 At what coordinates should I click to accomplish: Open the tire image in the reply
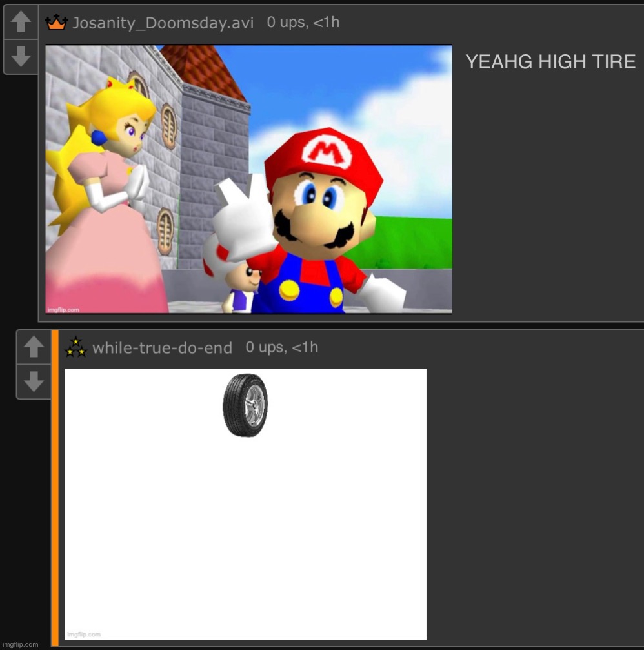pyautogui.click(x=245, y=504)
